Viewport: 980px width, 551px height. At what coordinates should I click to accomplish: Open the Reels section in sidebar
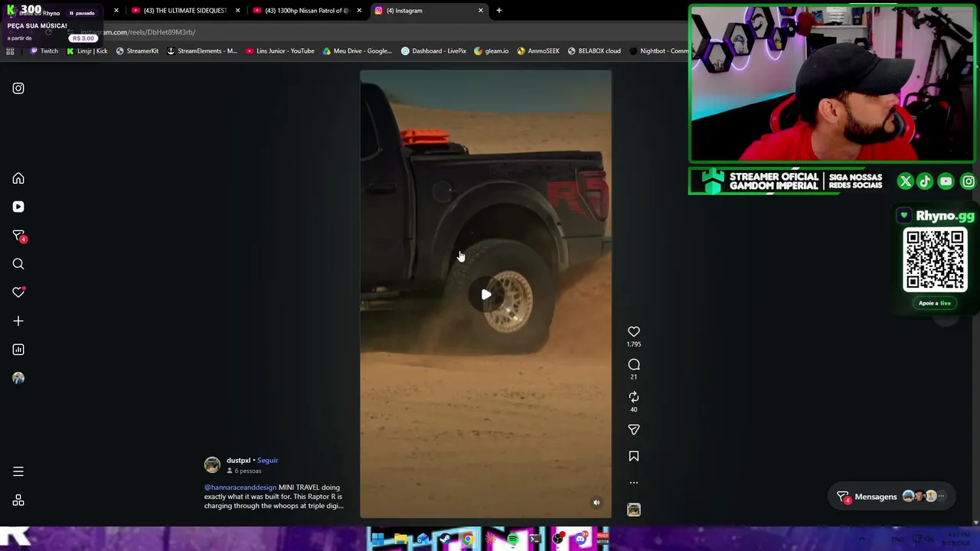point(18,207)
